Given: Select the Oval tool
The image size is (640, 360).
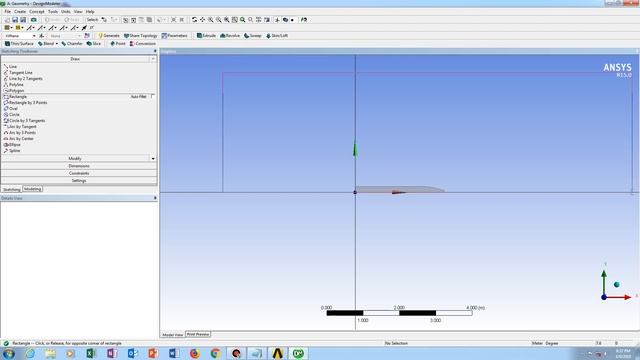Looking at the screenshot, I should pos(11,109).
